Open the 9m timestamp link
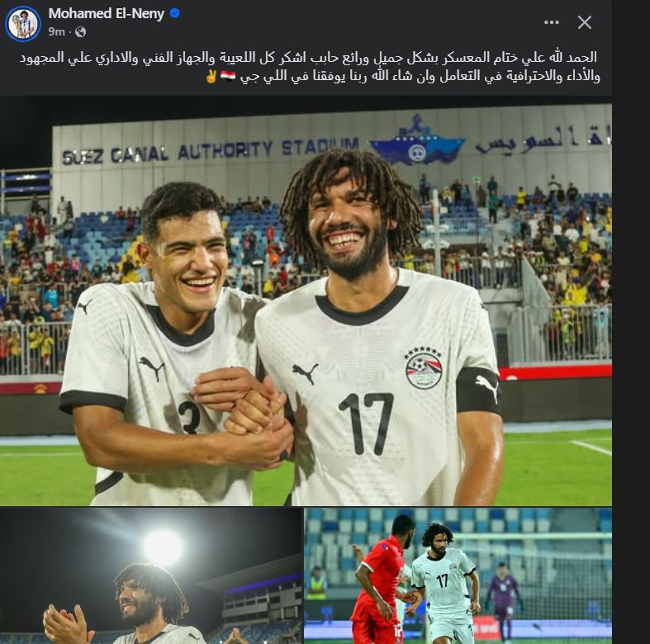650x644 pixels. tap(56, 32)
